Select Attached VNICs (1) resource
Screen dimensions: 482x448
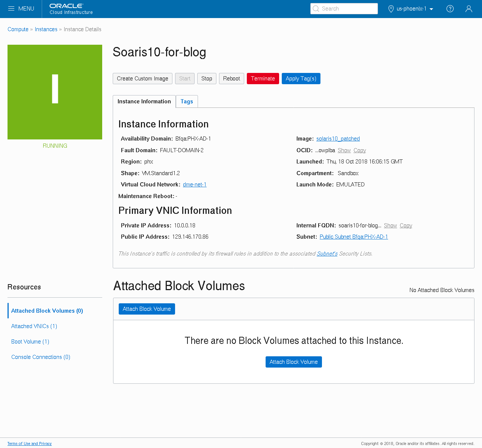pyautogui.click(x=34, y=326)
